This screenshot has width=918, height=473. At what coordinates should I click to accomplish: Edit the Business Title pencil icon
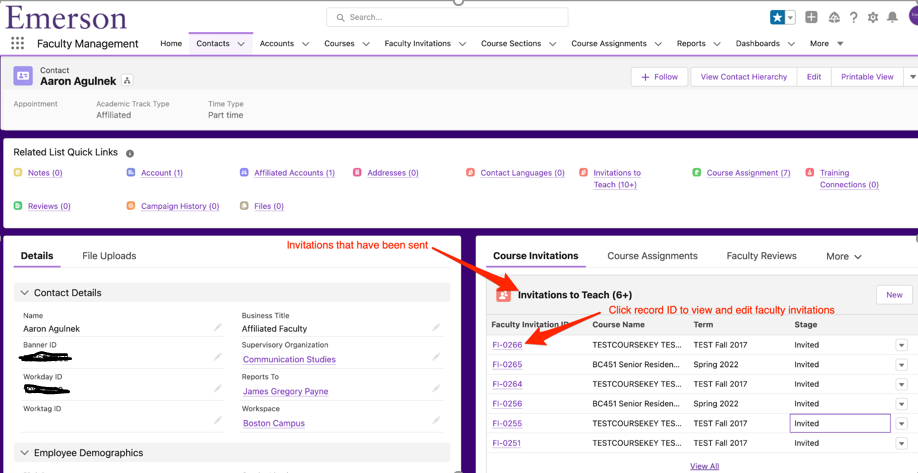coord(436,327)
